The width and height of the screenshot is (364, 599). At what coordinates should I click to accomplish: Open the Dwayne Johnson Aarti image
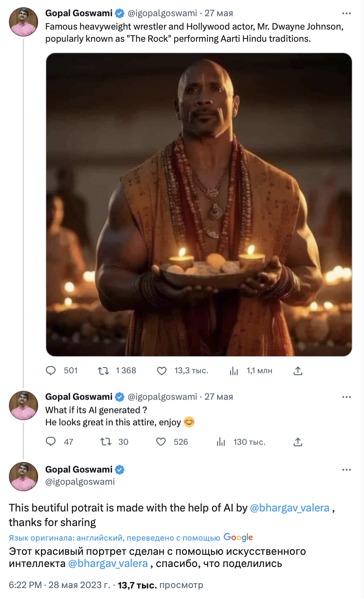pyautogui.click(x=199, y=205)
